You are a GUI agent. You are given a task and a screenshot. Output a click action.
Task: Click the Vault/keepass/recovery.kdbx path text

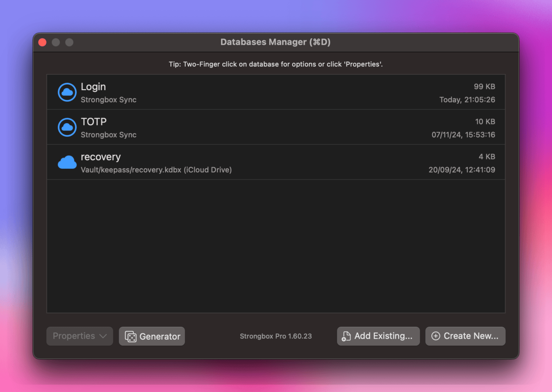[156, 170]
